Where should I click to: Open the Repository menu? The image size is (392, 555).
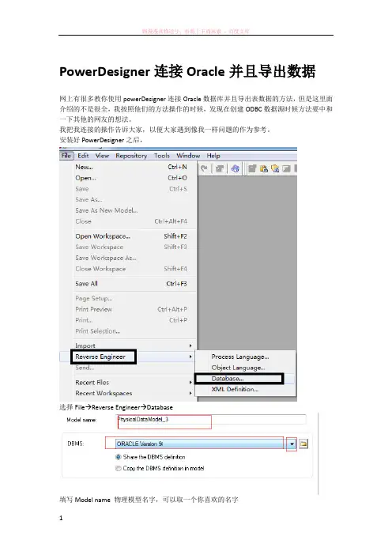tap(131, 156)
